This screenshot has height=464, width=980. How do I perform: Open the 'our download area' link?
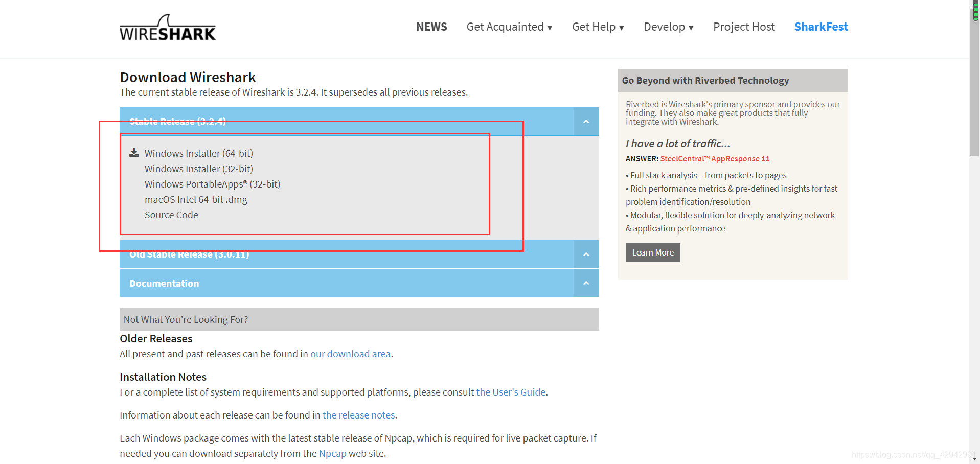[350, 354]
